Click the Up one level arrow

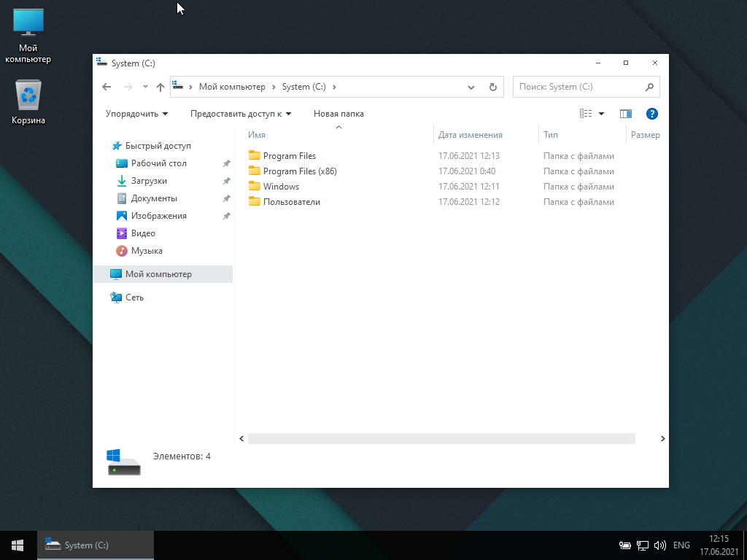pyautogui.click(x=160, y=87)
